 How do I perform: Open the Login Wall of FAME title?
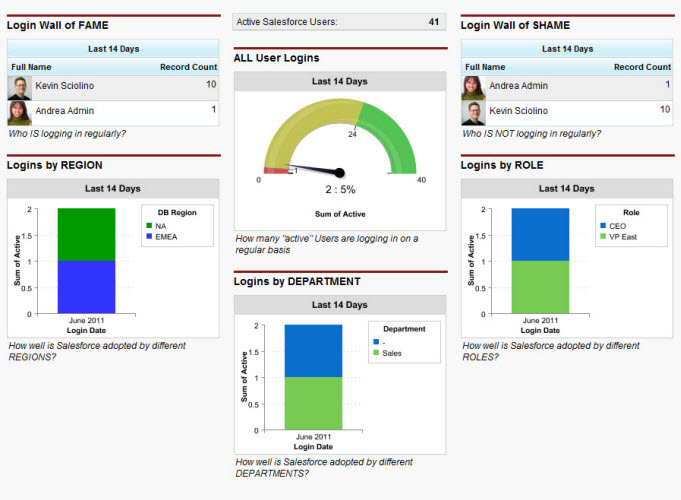click(x=58, y=25)
